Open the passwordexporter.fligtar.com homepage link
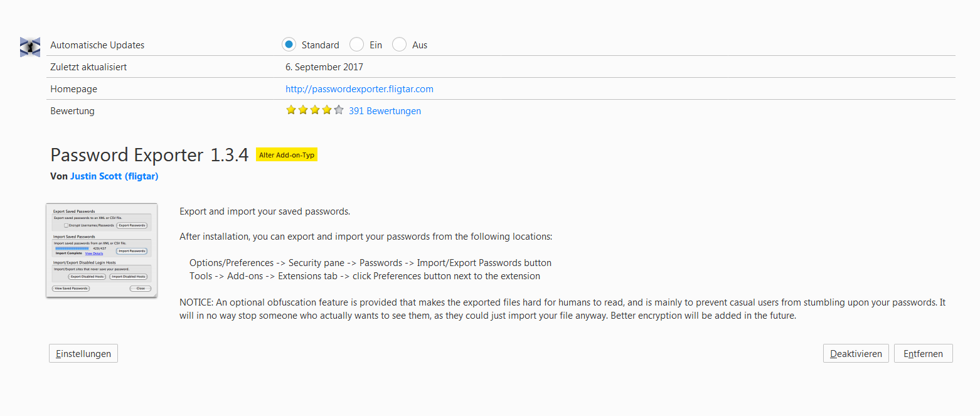This screenshot has width=980, height=416. coord(359,89)
